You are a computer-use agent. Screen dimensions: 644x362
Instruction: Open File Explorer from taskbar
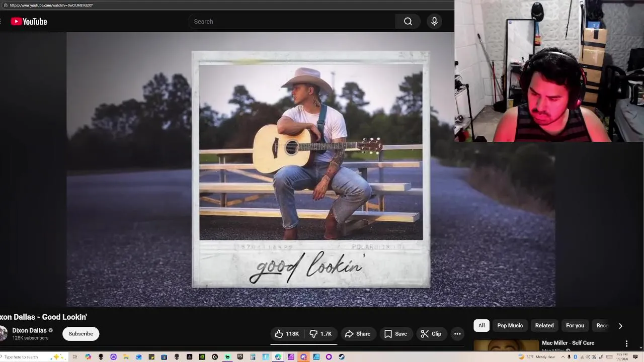click(126, 357)
